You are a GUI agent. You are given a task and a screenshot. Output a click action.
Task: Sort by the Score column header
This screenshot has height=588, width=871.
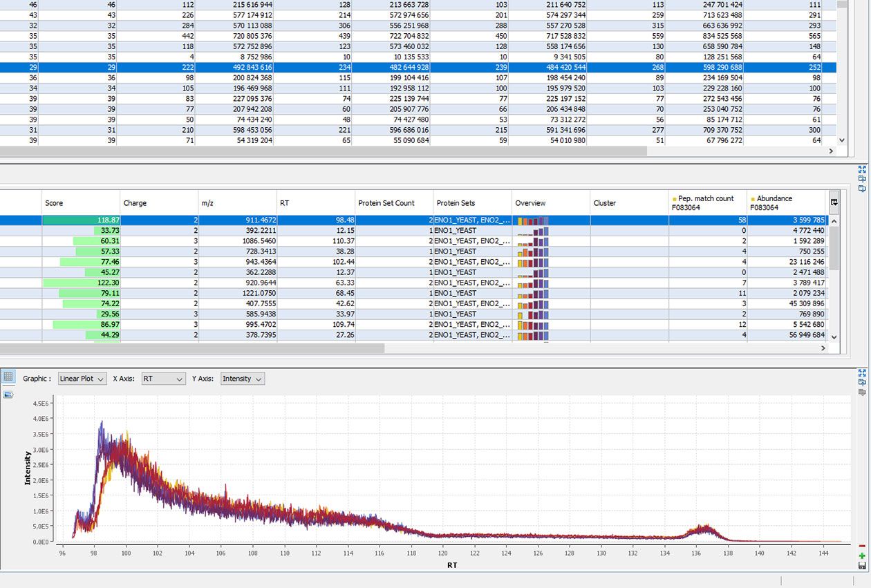(81, 203)
